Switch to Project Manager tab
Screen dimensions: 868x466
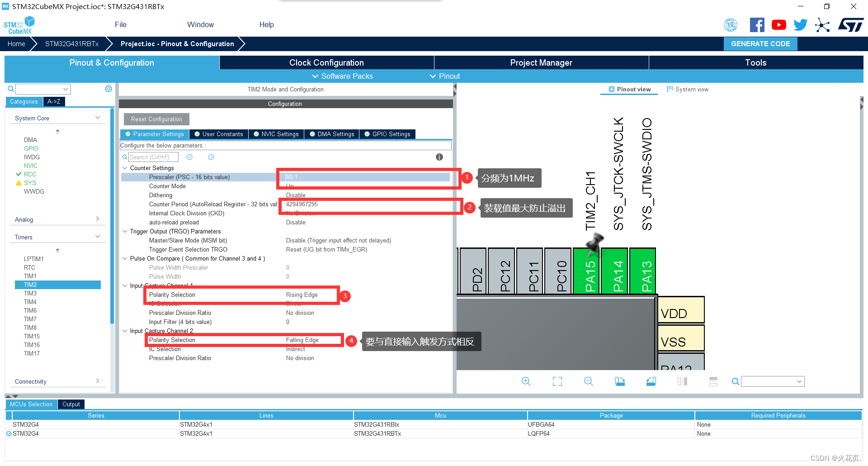coord(541,62)
